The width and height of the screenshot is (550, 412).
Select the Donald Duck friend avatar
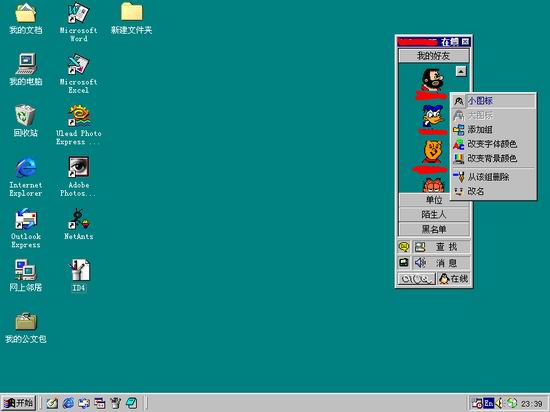click(x=433, y=117)
